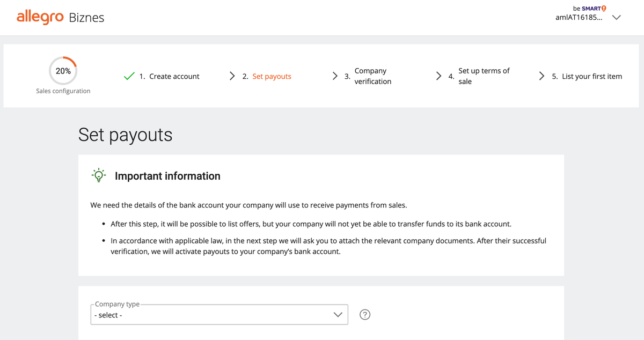Click the 20% progress circle
The width and height of the screenshot is (644, 340).
tap(63, 71)
